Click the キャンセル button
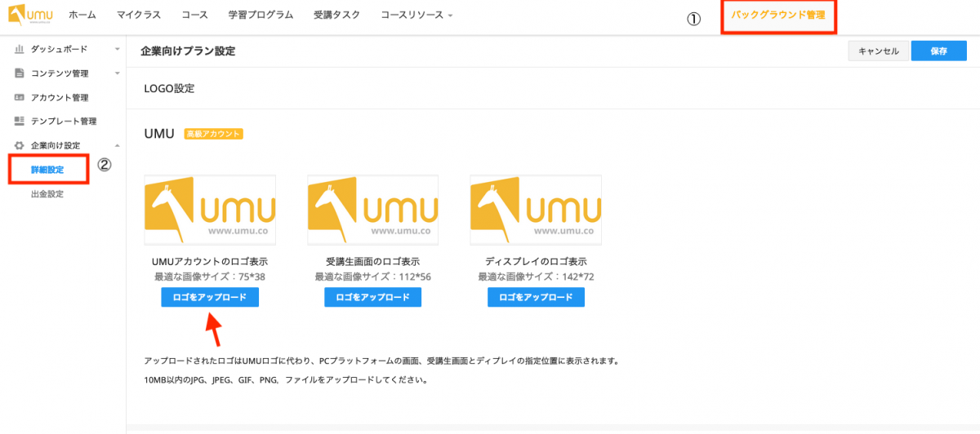Viewport: 980px width, 434px height. (878, 51)
